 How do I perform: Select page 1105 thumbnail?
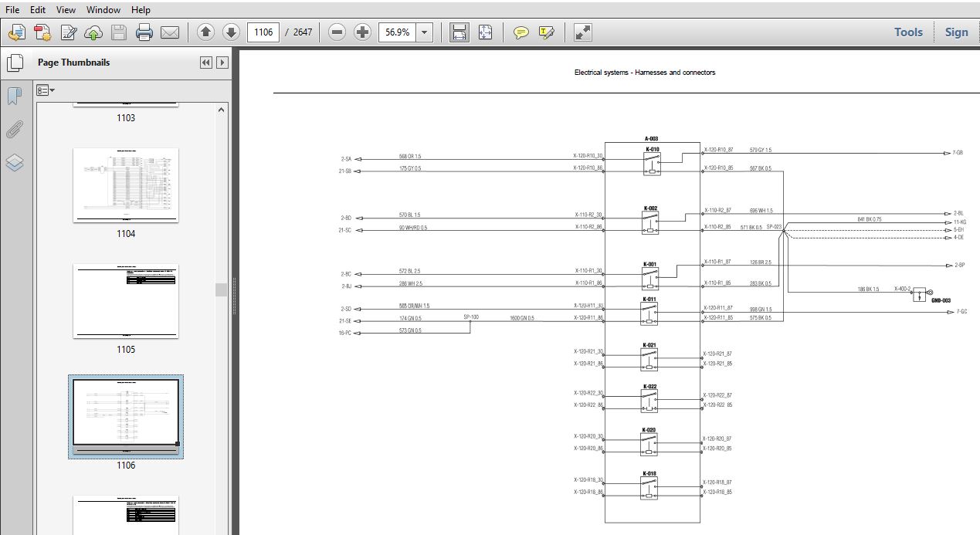click(126, 301)
